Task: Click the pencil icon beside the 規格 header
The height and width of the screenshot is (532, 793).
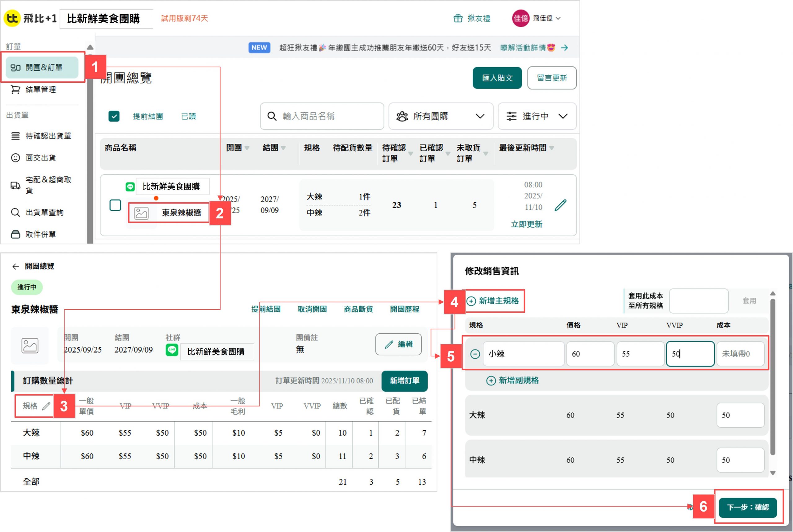Action: click(46, 406)
